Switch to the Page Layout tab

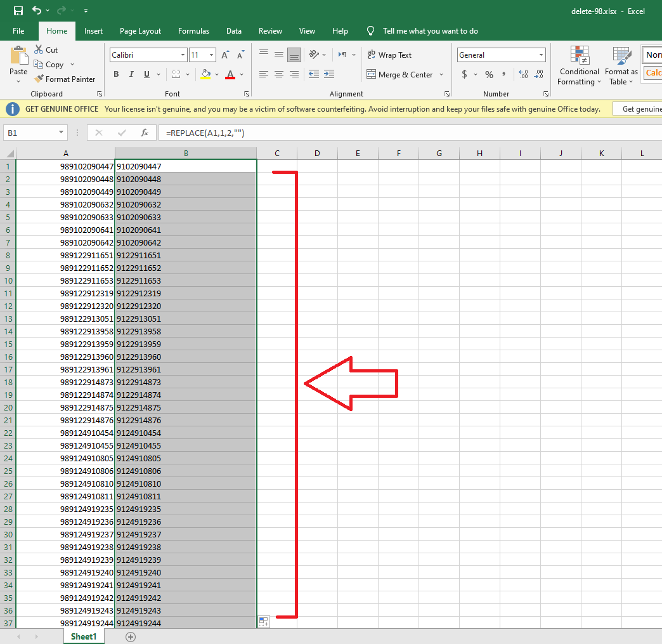click(140, 31)
